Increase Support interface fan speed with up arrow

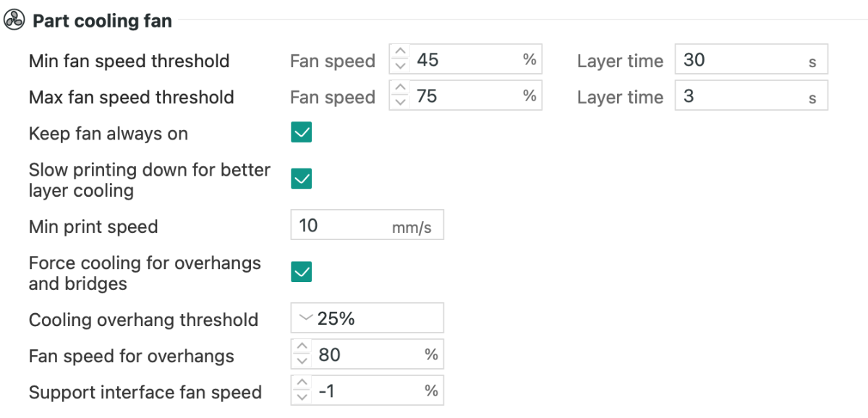pos(302,384)
